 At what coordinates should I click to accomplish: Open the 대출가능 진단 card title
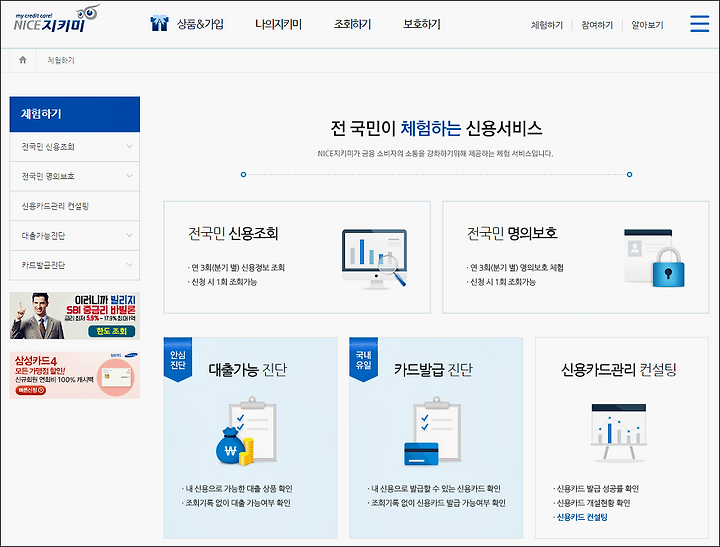tap(248, 369)
